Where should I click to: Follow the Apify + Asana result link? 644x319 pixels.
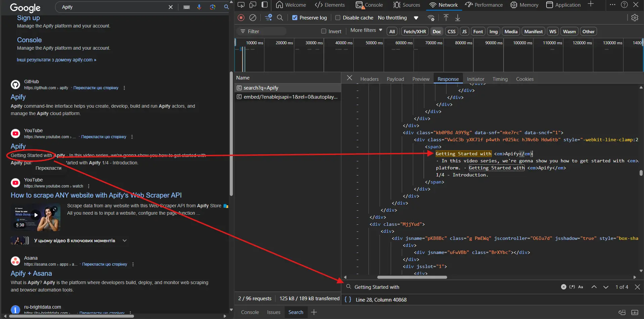click(x=32, y=273)
